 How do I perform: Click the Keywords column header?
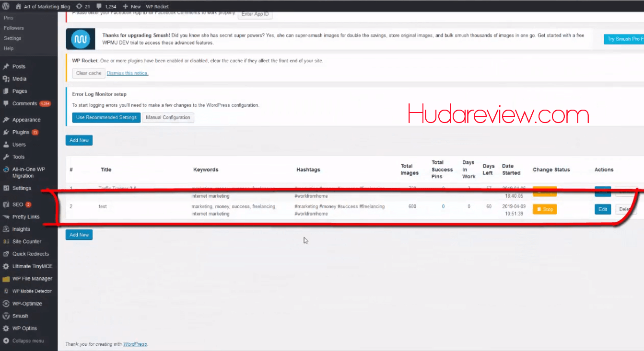206,170
